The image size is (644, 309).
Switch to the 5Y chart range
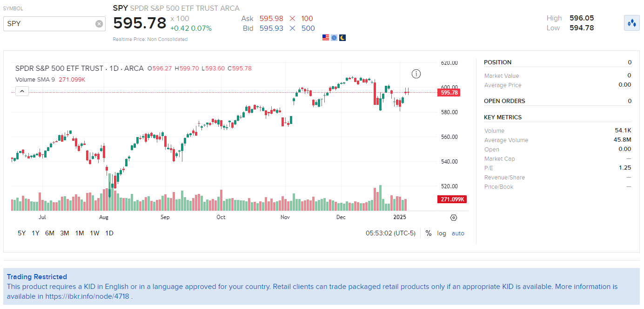coord(21,233)
